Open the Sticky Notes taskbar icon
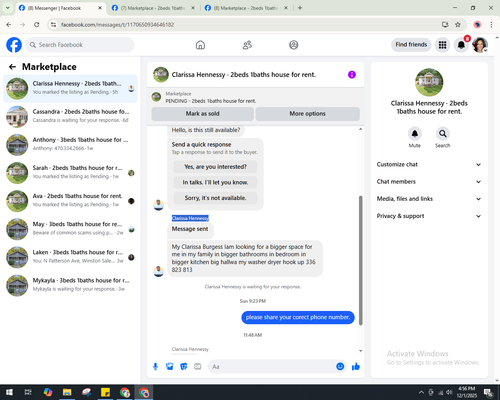This screenshot has width=500, height=400. pyautogui.click(x=105, y=392)
